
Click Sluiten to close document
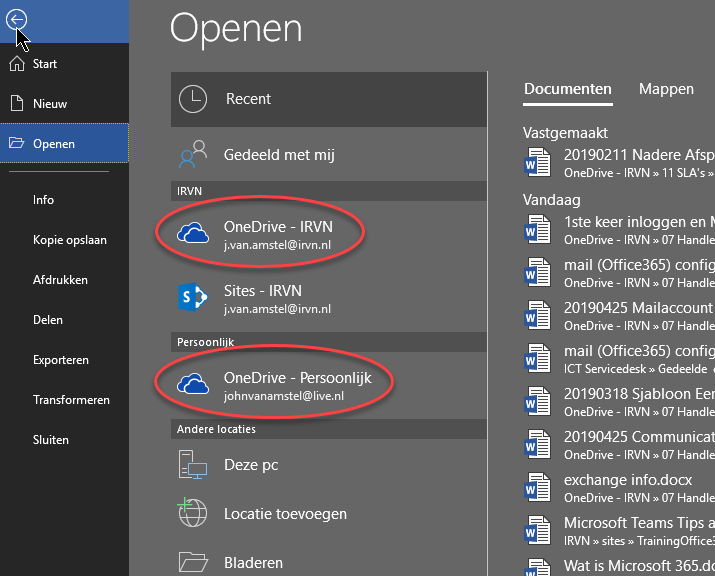[51, 440]
